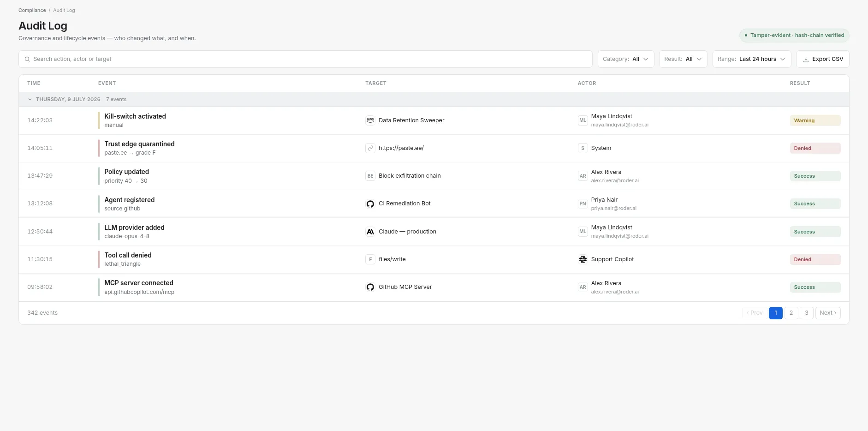This screenshot has height=431, width=868.
Task: Click the Slack icon next to Support Copilot
Action: tap(583, 259)
